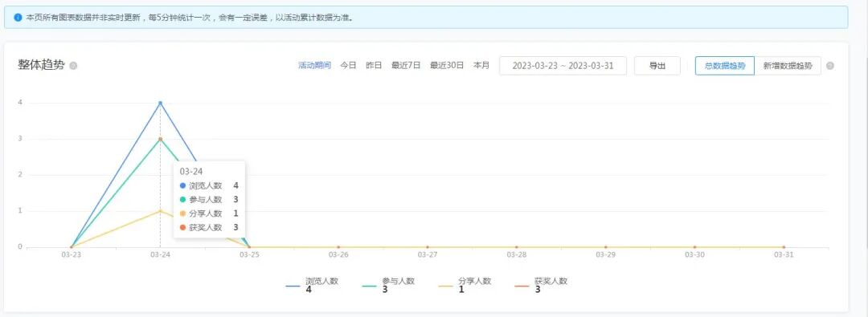This screenshot has width=868, height=317.
Task: Click the 03-23 x-axis label
Action: tap(71, 255)
